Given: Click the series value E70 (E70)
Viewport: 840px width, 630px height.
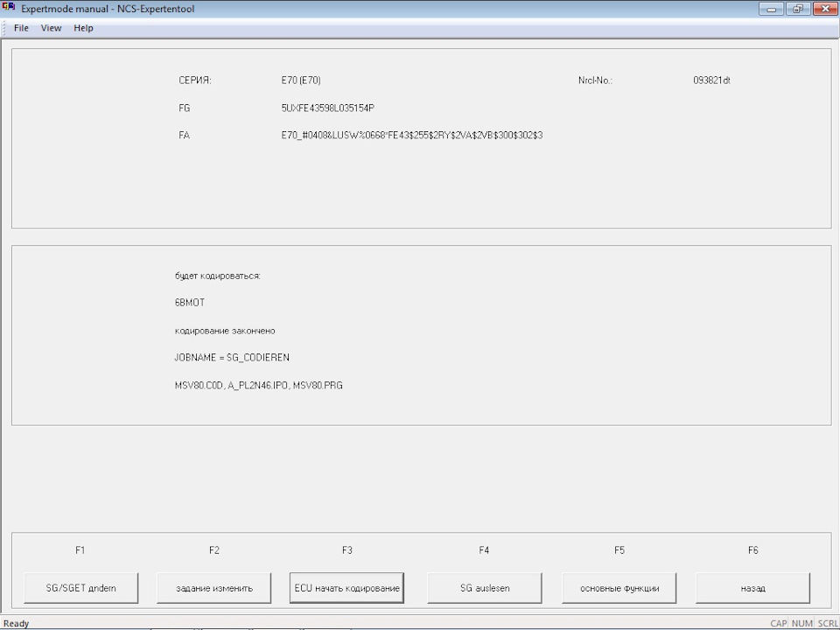Looking at the screenshot, I should [301, 80].
